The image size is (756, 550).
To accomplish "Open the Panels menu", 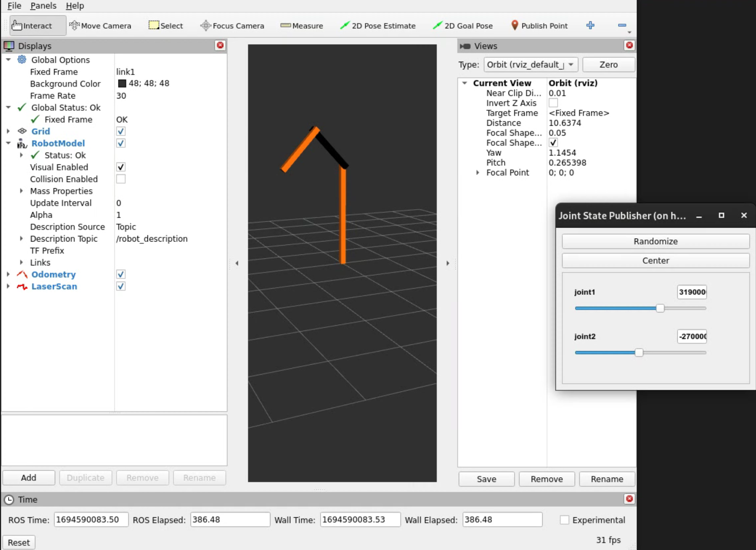I will (43, 6).
